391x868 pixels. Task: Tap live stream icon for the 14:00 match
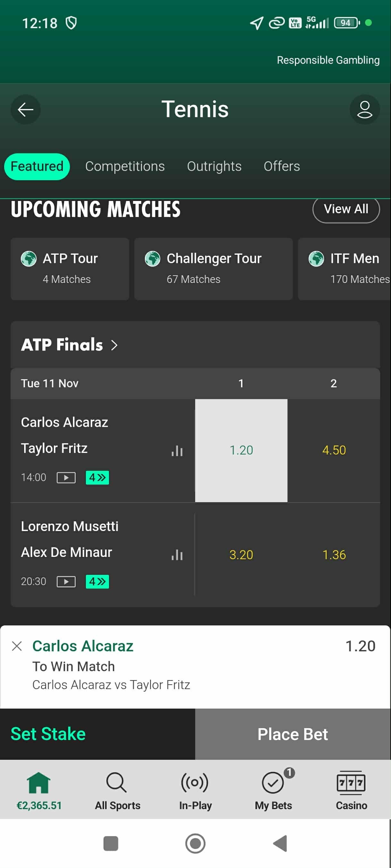(x=66, y=478)
